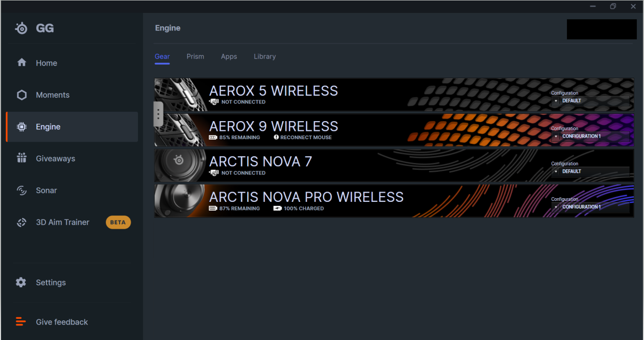The image size is (644, 340).
Task: Switch to the Apps tab
Action: [229, 56]
